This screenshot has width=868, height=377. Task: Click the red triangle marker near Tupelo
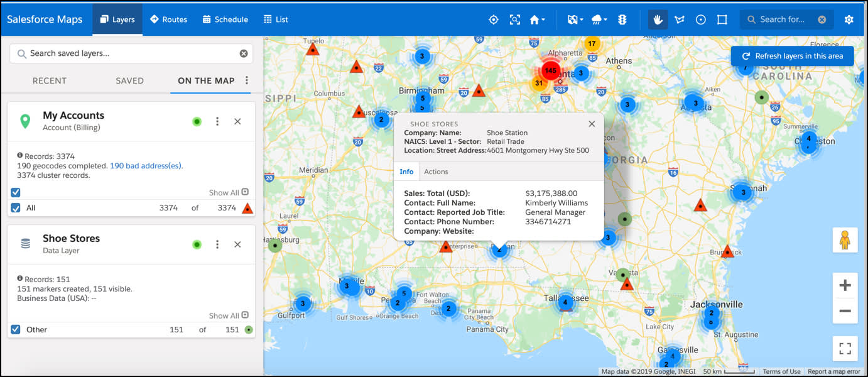(313, 49)
